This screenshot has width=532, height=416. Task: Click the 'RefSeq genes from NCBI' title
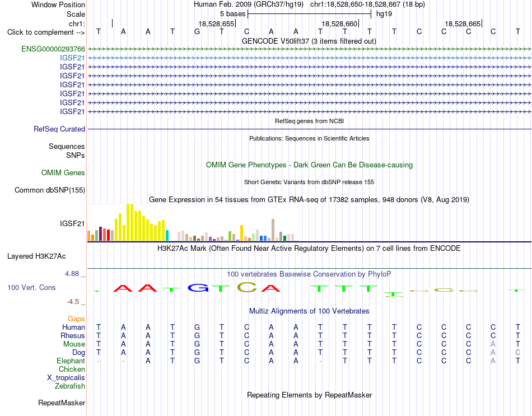[310, 121]
